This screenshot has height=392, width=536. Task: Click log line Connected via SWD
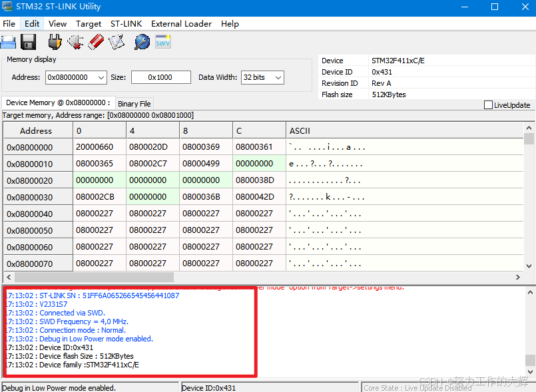pos(56,313)
